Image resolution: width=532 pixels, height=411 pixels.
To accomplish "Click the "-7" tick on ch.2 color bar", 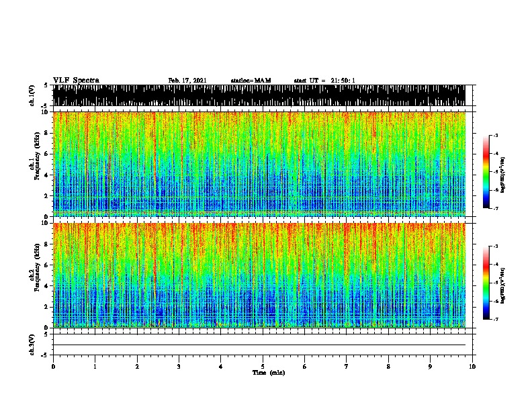I will pos(496,319).
